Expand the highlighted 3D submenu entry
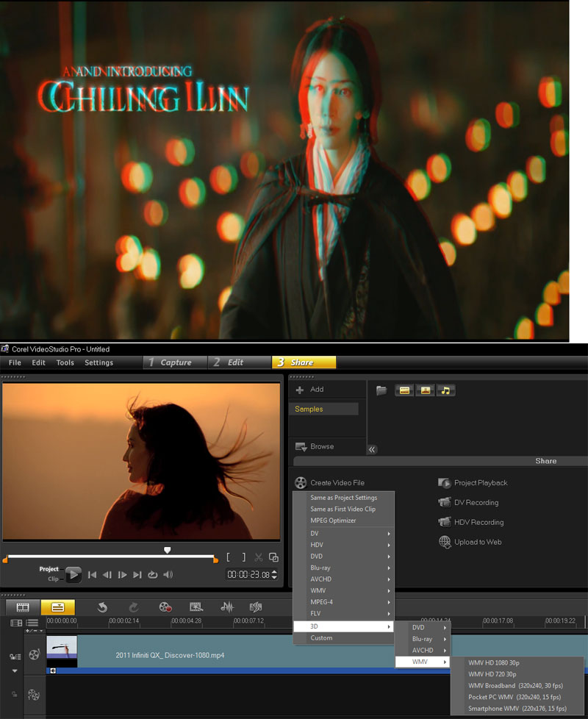The width and height of the screenshot is (588, 719). pos(344,626)
